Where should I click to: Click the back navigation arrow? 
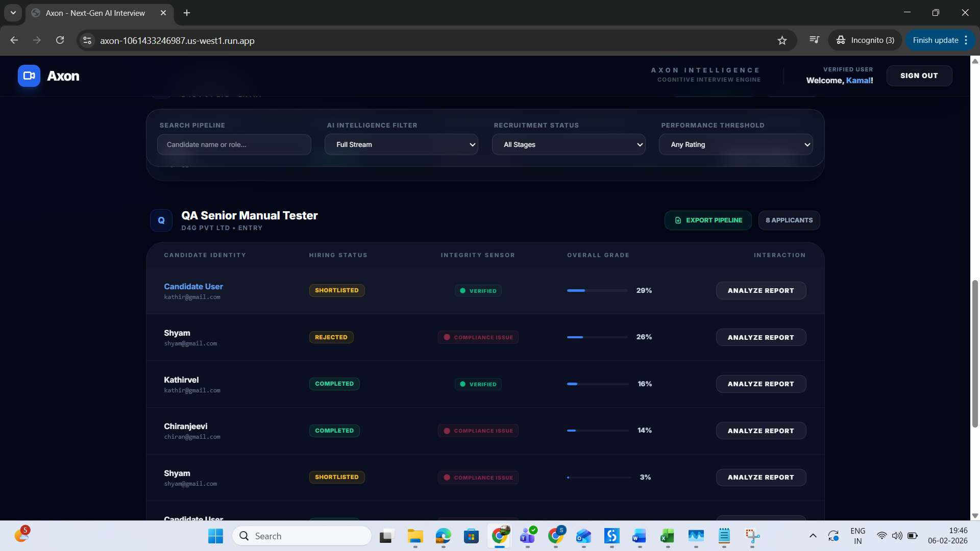point(14,40)
